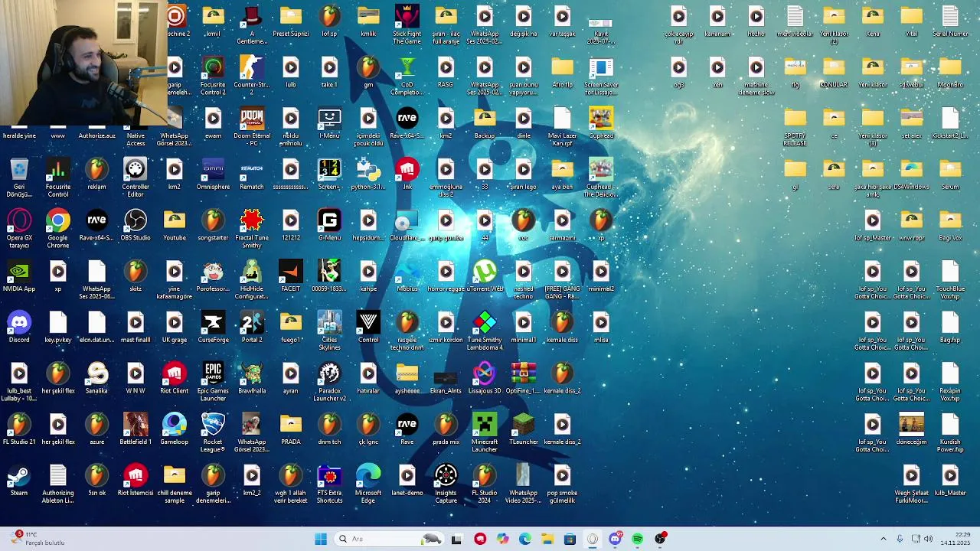
Task: Open the NVIDIA App icon
Action: [19, 277]
